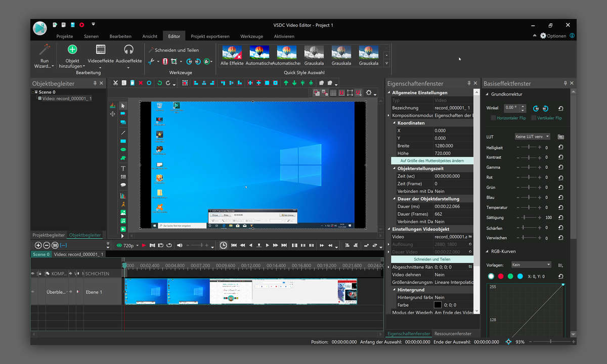This screenshot has width=607, height=364.
Task: Select the green curve channel
Action: (510, 277)
